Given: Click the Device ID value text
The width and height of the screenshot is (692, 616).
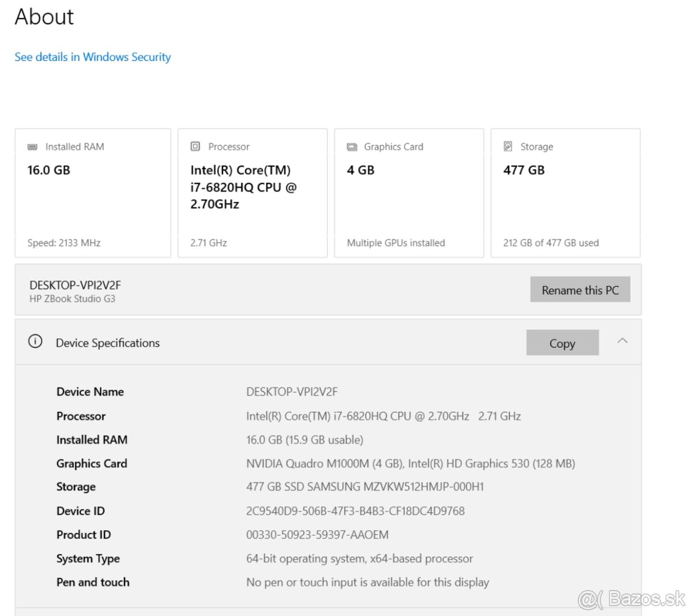Looking at the screenshot, I should (355, 511).
